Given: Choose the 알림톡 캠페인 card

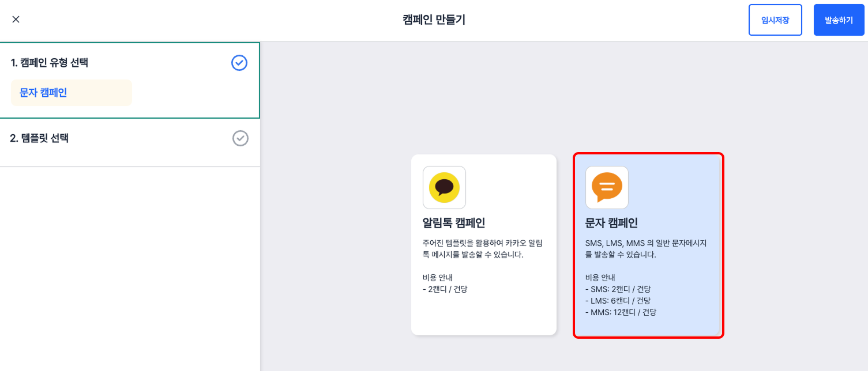Looking at the screenshot, I should tap(483, 245).
